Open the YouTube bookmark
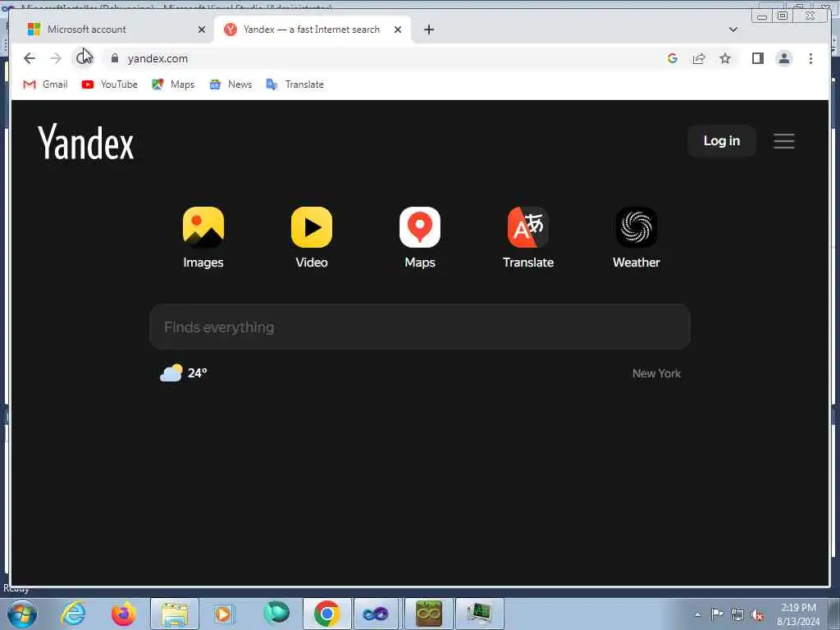 [110, 84]
